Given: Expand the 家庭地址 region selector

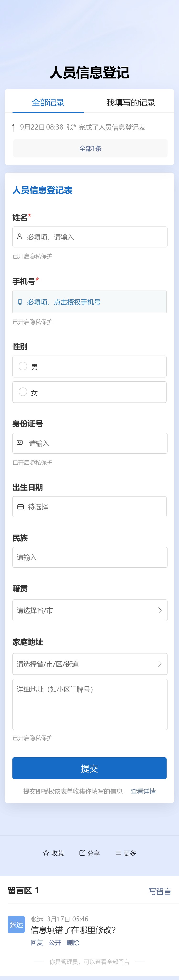Looking at the screenshot, I should click(x=89, y=664).
